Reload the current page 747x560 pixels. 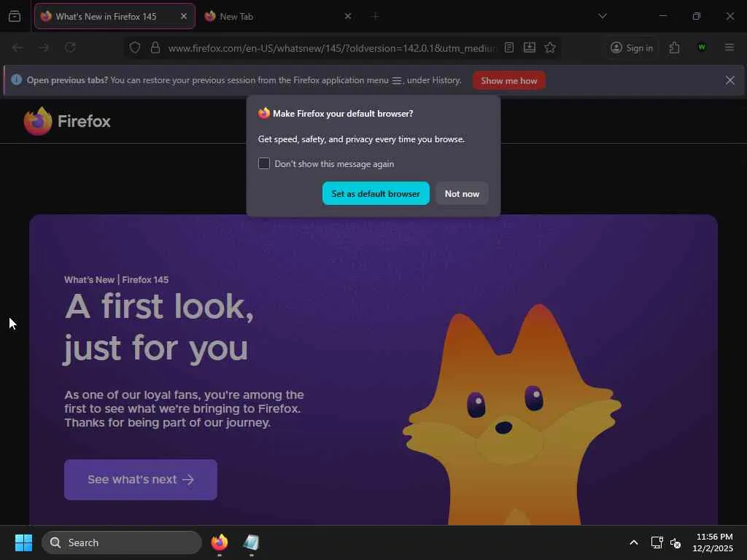[70, 47]
